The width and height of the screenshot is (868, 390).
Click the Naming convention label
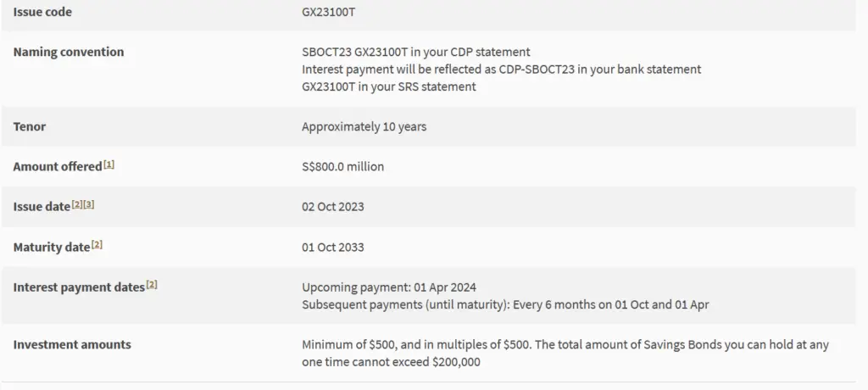click(x=69, y=52)
